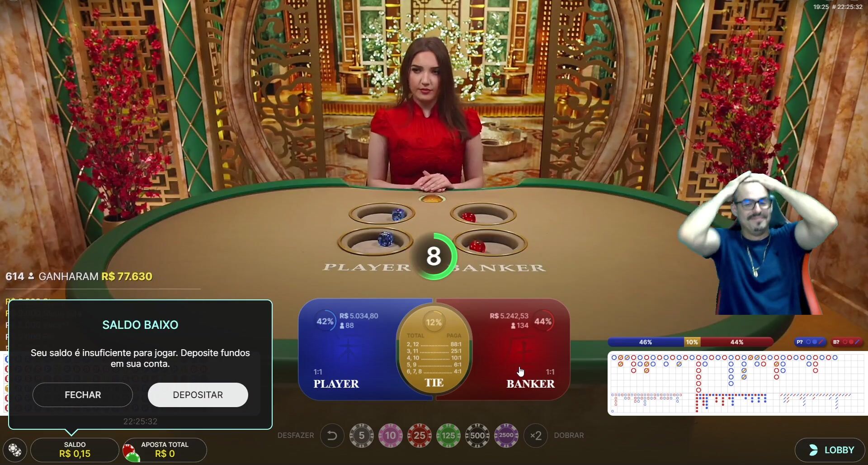Choose the purple 2500 chip

pyautogui.click(x=506, y=436)
